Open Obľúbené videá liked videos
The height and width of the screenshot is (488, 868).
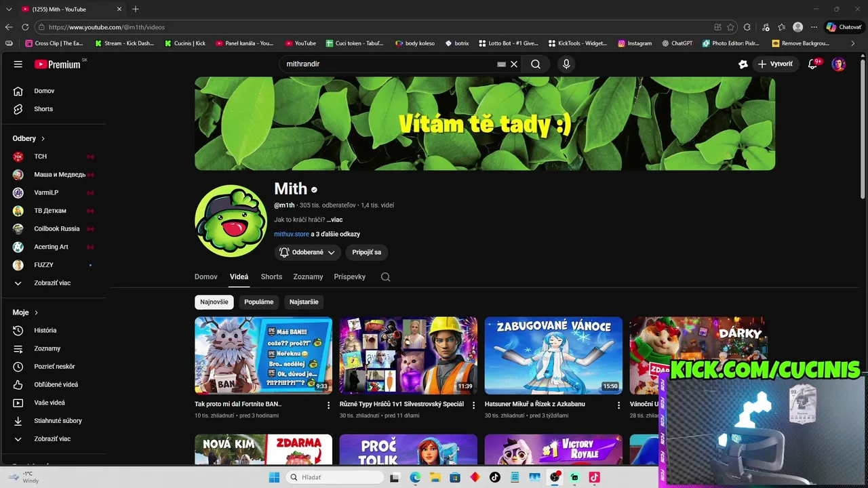point(54,384)
